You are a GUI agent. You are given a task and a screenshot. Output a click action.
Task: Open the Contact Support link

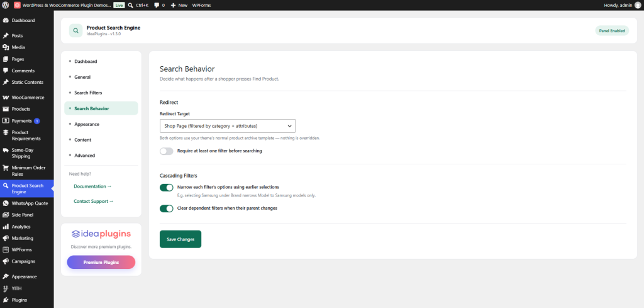click(x=94, y=201)
